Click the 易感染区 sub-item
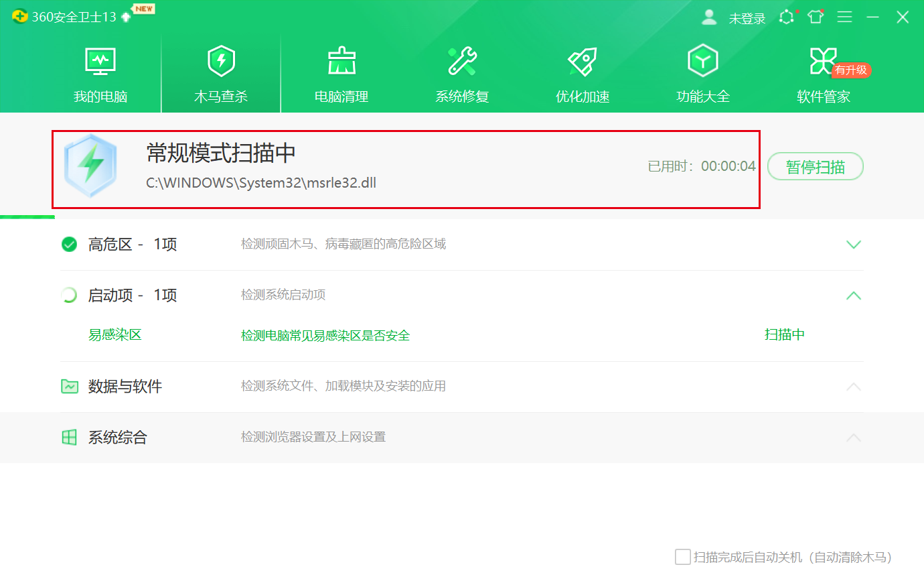The height and width of the screenshot is (583, 924). tap(115, 335)
